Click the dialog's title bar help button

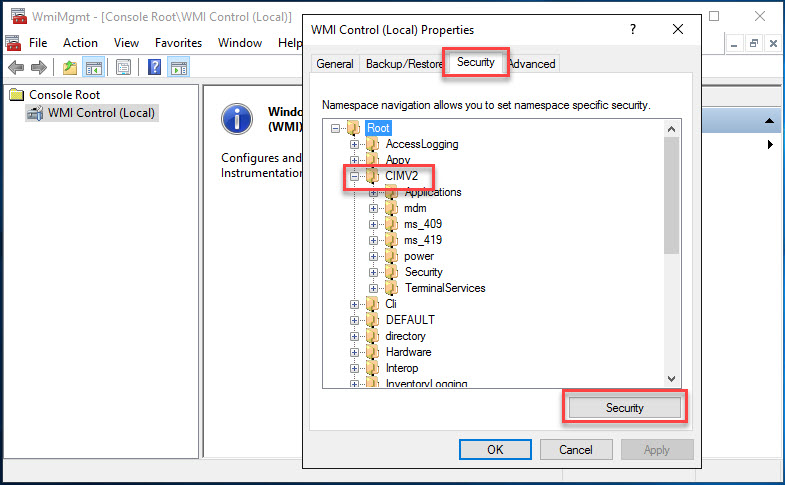pos(632,30)
